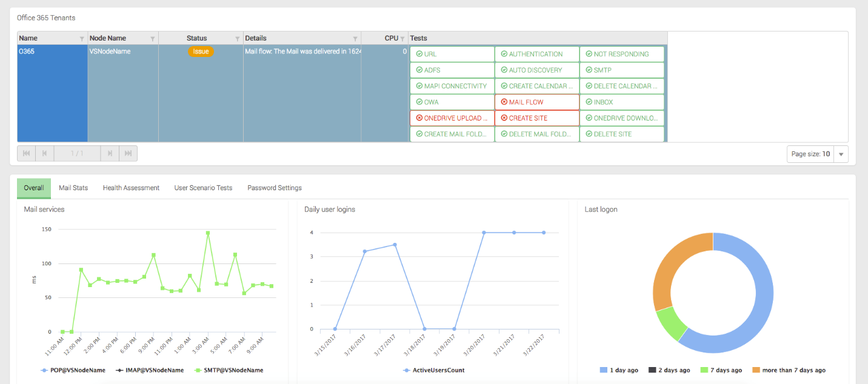Click the AUTO DISCOVERY test tile
868x384 pixels.
(x=537, y=70)
